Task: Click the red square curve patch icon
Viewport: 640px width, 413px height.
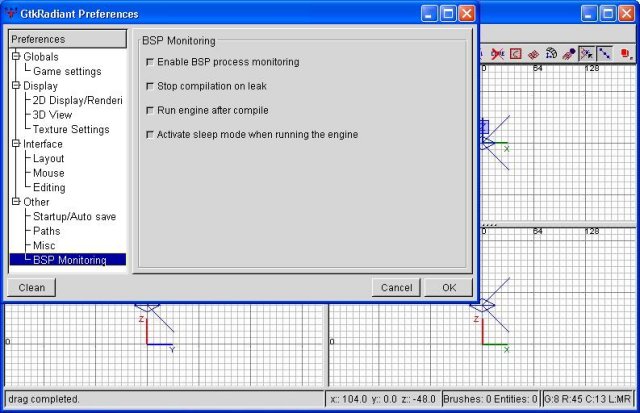Action: pos(516,53)
